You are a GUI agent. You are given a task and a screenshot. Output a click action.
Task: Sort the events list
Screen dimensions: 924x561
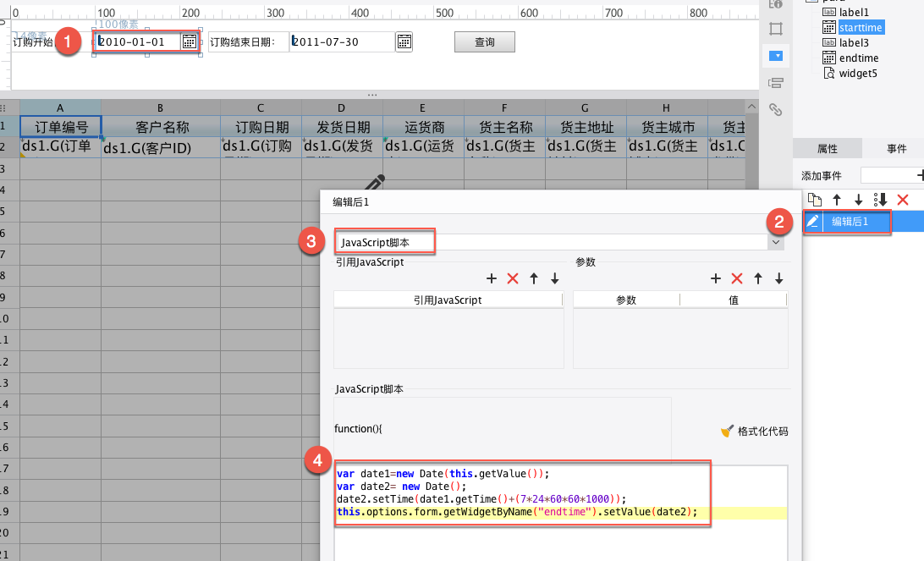pos(880,200)
